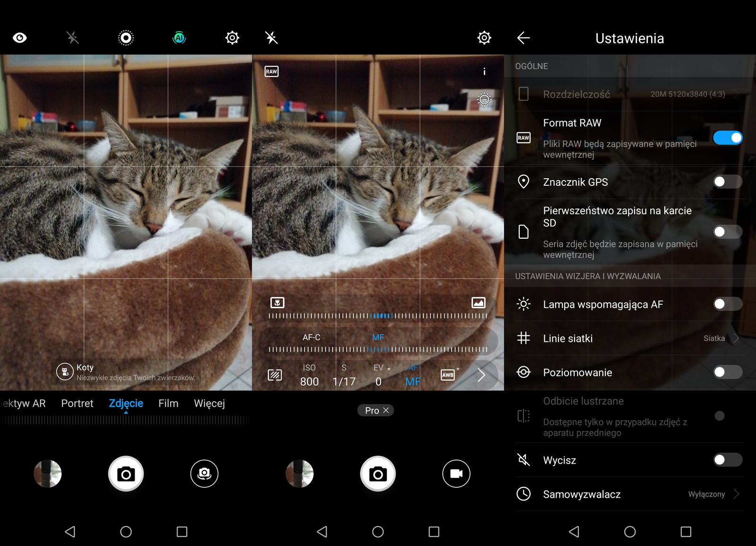
Task: Enable Wycisz mute toggle
Action: tap(728, 459)
